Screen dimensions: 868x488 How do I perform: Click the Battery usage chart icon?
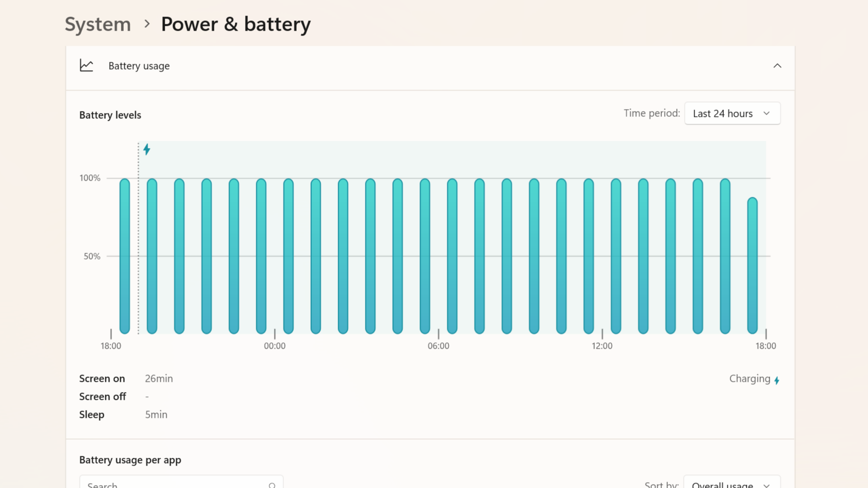coord(86,65)
